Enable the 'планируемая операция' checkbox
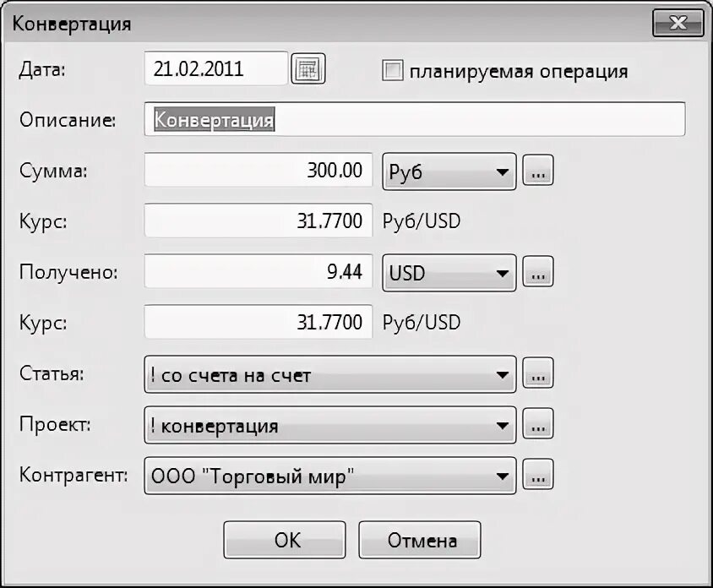Image resolution: width=713 pixels, height=588 pixels. click(392, 71)
